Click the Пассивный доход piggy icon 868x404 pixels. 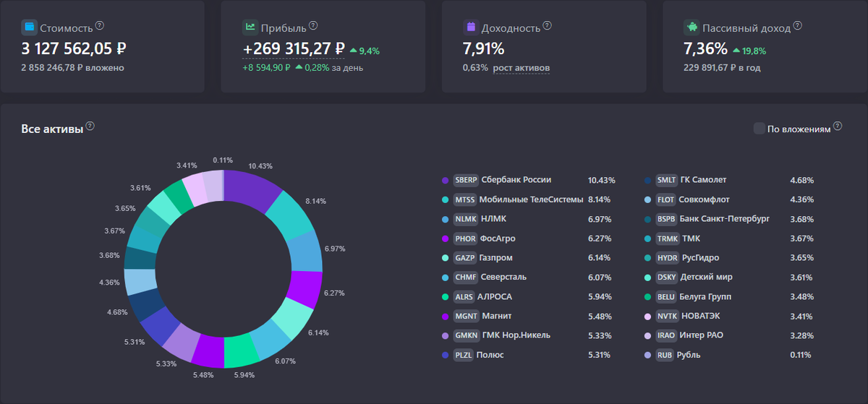692,27
